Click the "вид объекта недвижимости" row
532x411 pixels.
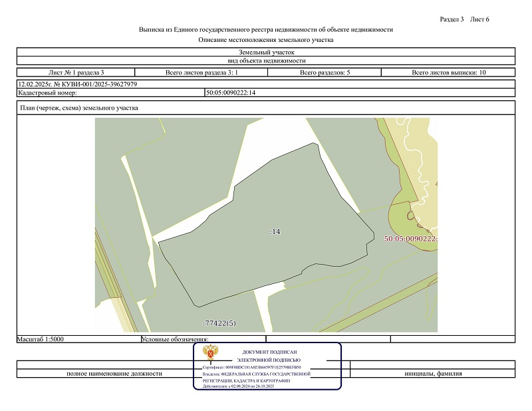(265, 60)
